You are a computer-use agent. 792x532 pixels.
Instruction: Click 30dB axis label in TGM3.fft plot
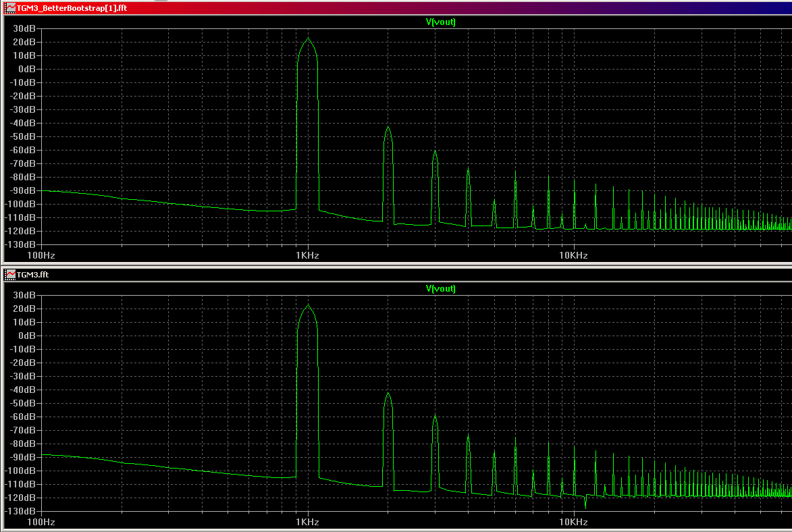click(24, 295)
